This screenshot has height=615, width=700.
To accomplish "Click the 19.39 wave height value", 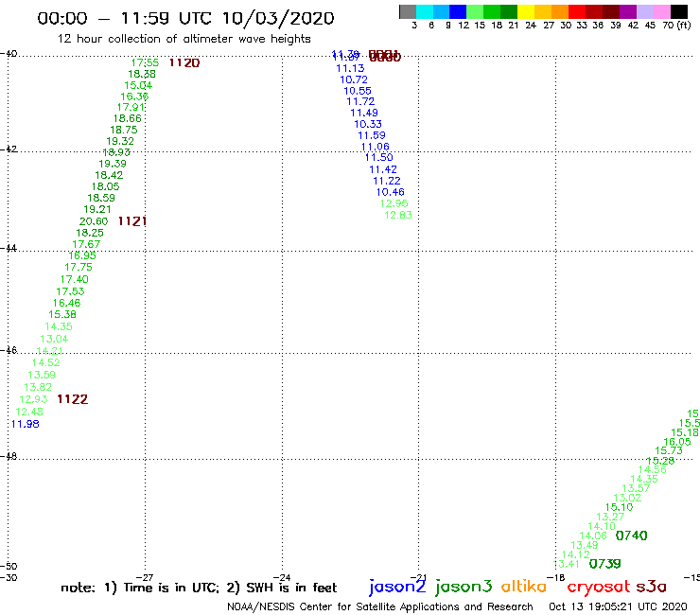I will pos(113,164).
